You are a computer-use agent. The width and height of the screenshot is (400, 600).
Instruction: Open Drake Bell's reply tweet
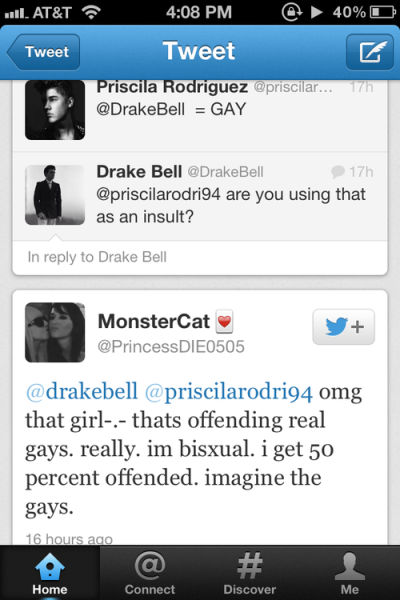[200, 196]
